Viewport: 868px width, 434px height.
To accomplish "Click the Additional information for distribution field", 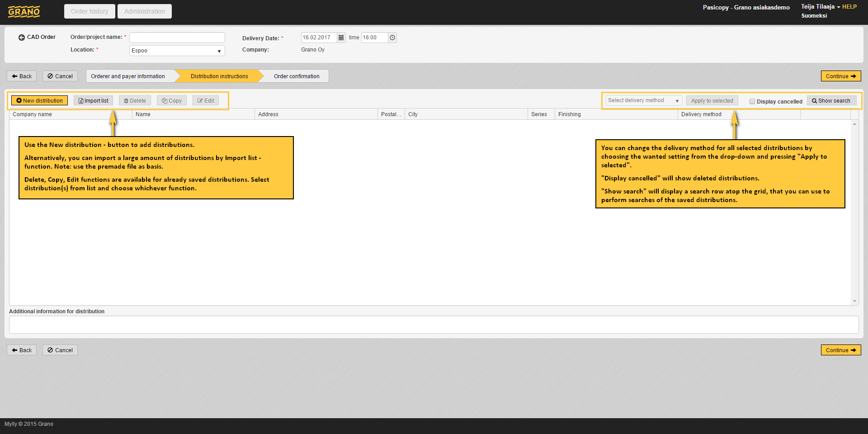I will 434,325.
